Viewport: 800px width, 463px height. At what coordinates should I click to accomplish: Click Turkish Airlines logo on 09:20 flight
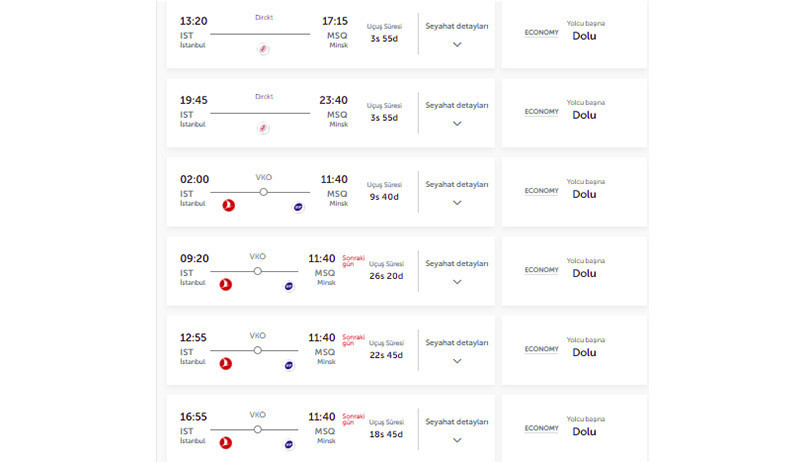[226, 284]
